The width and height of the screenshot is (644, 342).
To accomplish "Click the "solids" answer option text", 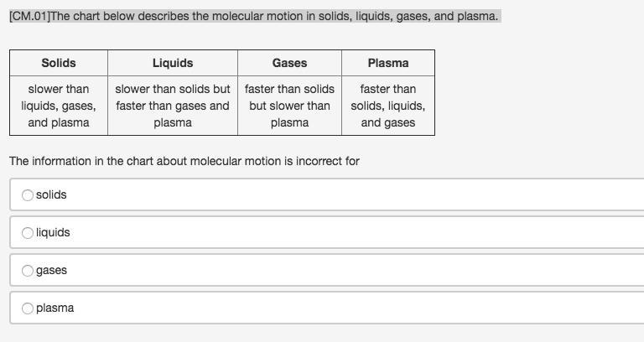I will [51, 194].
